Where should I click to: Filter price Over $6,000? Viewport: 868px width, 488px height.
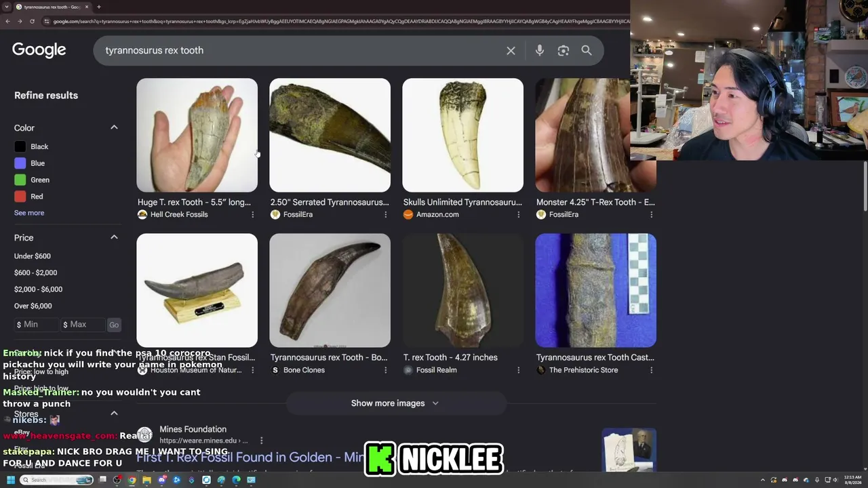[x=33, y=306]
